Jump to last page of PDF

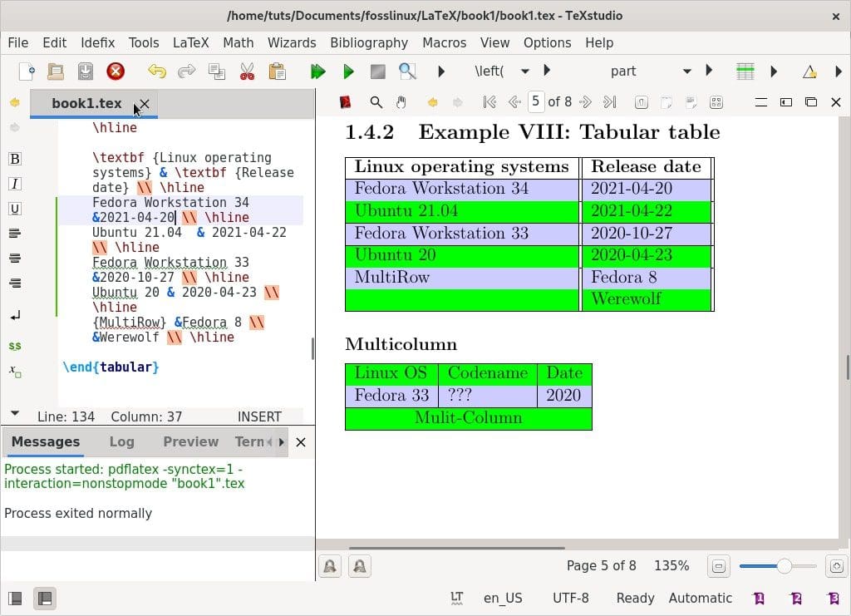coord(609,102)
